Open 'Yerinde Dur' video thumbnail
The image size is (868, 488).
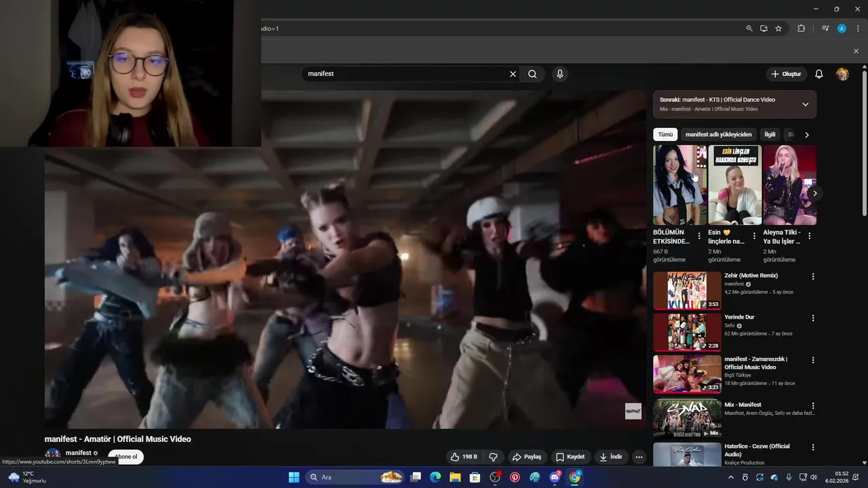[x=687, y=332]
